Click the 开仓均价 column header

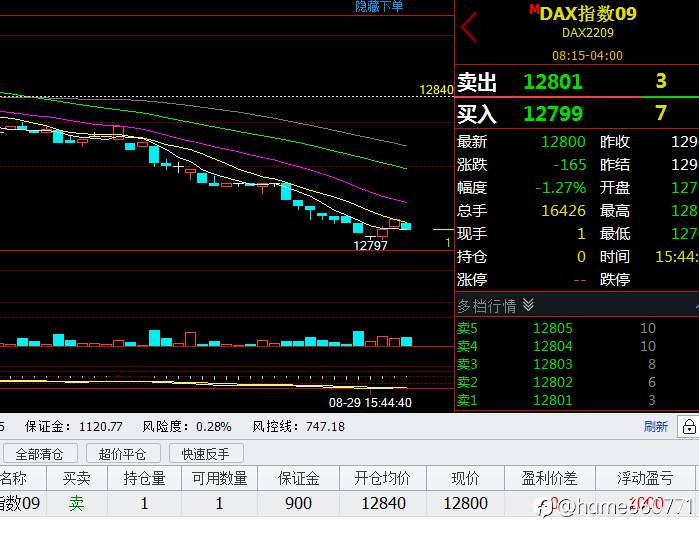pyautogui.click(x=382, y=479)
